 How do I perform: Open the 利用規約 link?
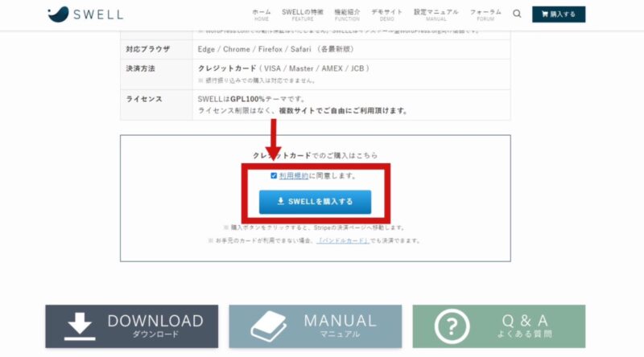[x=294, y=175]
